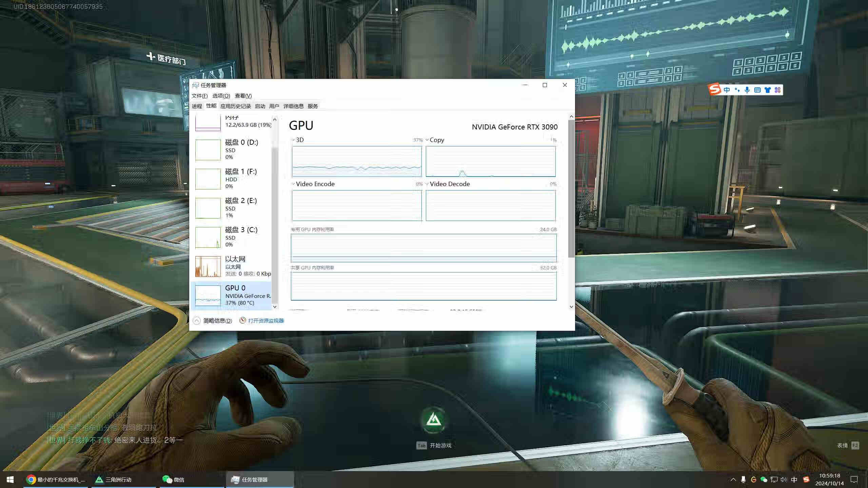Screen dimensions: 868x488
Task: Click the 表情 emote button in the game
Action: pos(848,445)
